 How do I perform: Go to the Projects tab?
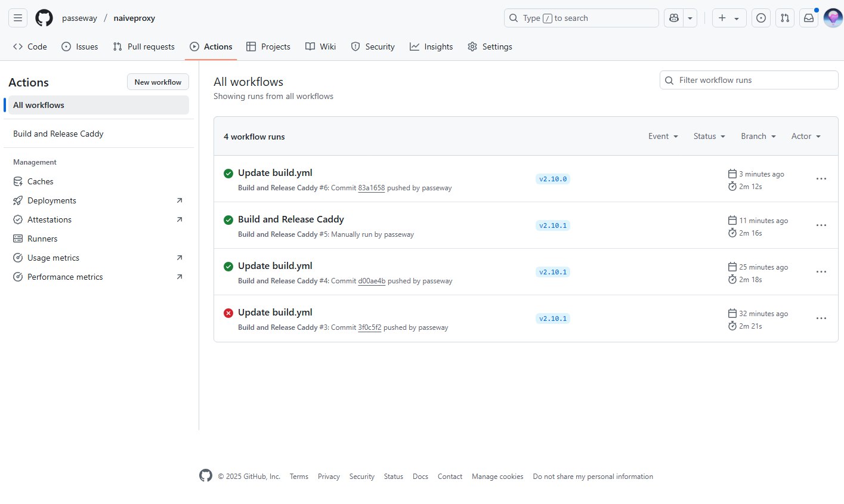pos(268,47)
